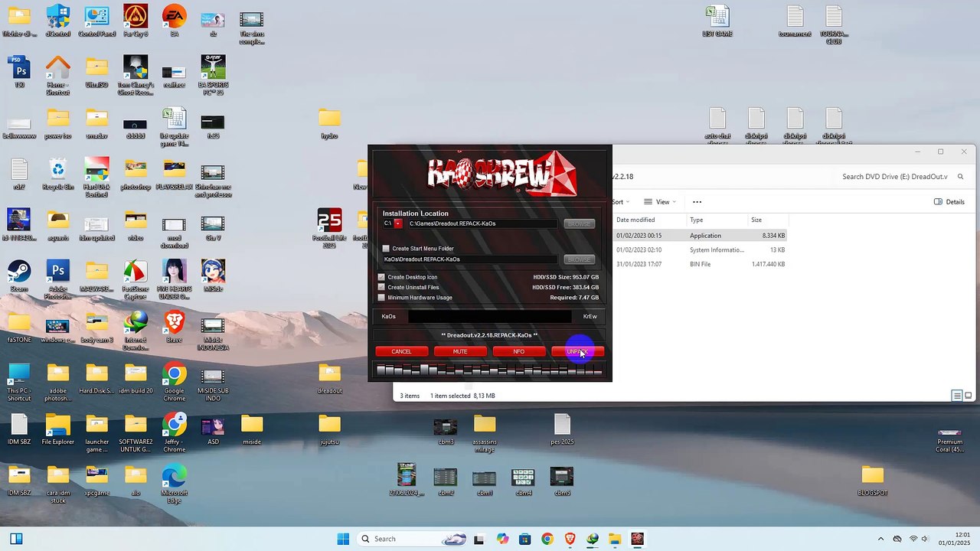Viewport: 980px width, 551px height.
Task: Enable the Minimum Hardware Usage checkbox
Action: coord(381,298)
